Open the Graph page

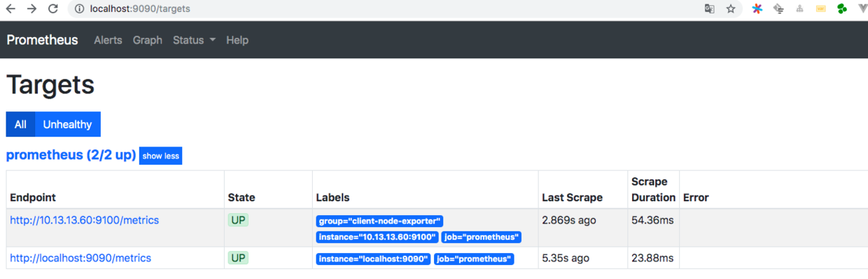148,40
